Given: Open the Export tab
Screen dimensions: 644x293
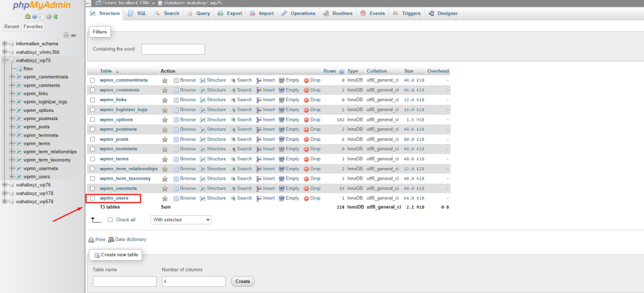Looking at the screenshot, I should (230, 13).
